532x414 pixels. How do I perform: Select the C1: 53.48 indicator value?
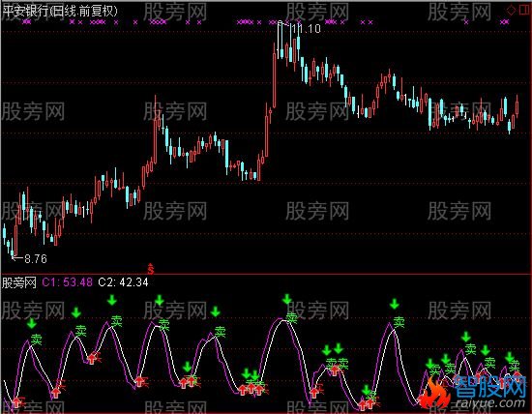pyautogui.click(x=67, y=282)
